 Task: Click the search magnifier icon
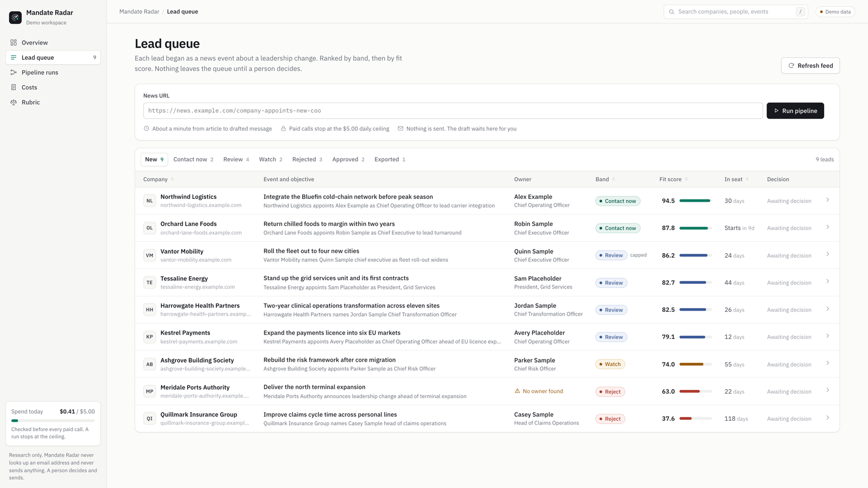[x=672, y=12]
